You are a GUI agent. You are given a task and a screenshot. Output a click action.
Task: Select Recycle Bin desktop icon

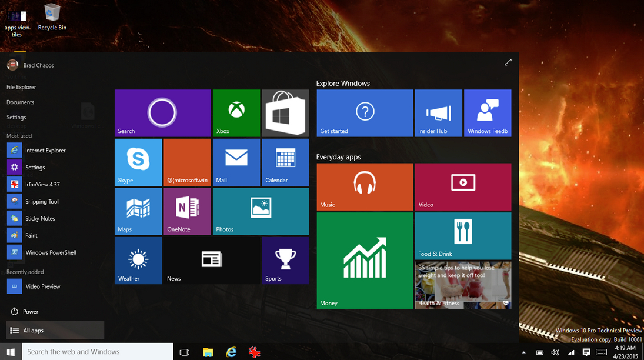(x=52, y=17)
